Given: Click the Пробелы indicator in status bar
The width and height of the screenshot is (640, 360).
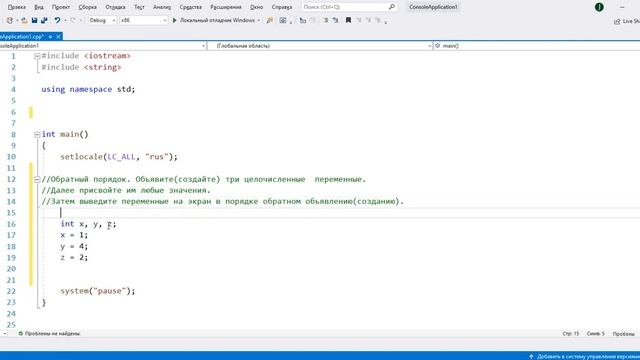Looking at the screenshot, I should 623,334.
